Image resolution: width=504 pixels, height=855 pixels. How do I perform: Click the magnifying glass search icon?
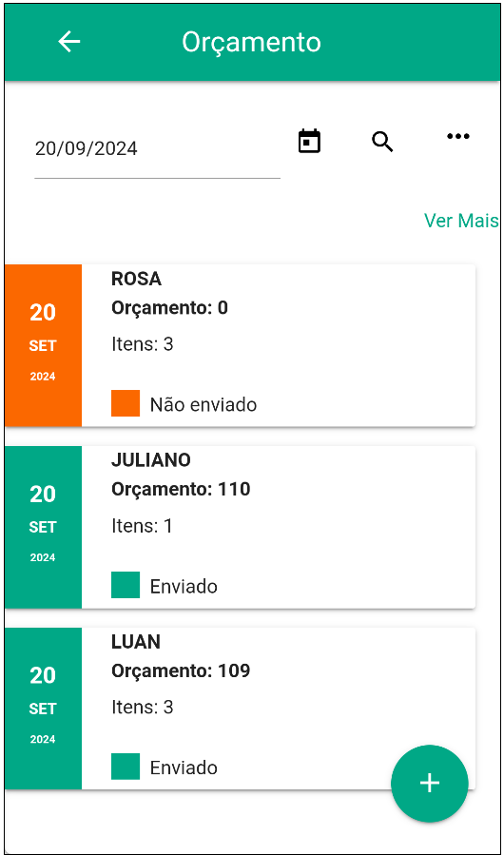[x=382, y=142]
